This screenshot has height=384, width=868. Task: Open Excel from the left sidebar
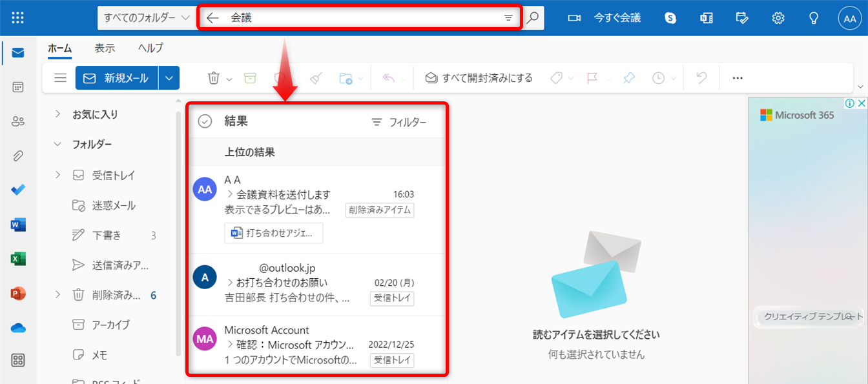tap(17, 258)
